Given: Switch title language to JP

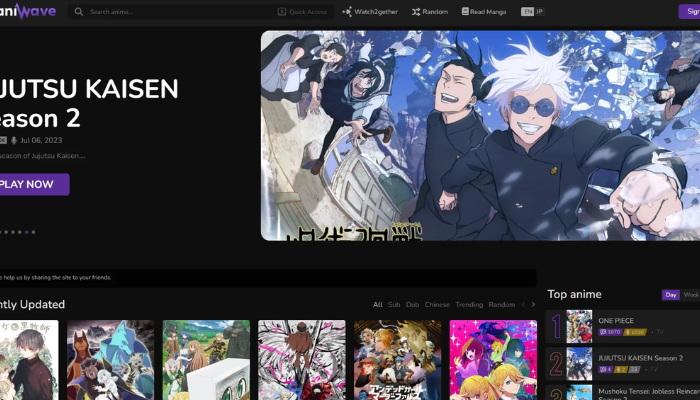Looking at the screenshot, I should 539,12.
